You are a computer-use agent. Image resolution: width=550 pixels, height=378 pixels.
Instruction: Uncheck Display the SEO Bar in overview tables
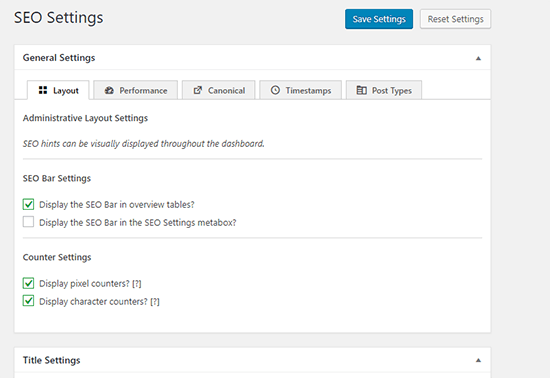(x=28, y=204)
